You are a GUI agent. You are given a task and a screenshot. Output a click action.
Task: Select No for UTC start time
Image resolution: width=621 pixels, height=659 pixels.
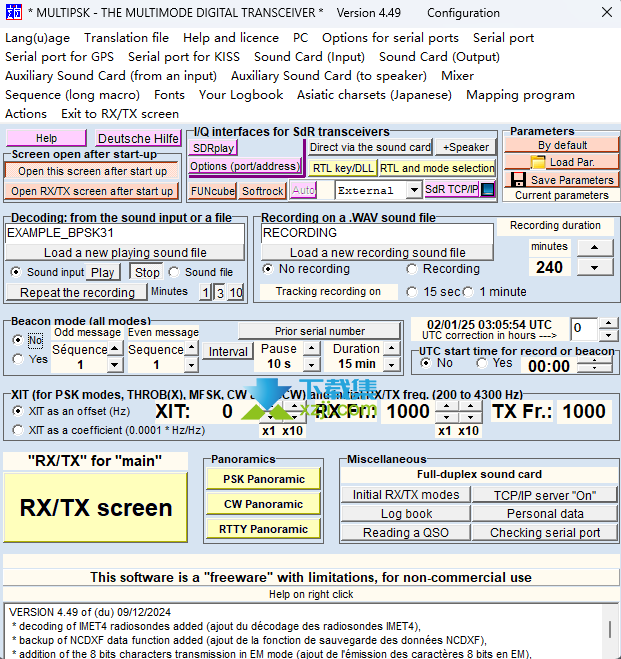point(426,363)
